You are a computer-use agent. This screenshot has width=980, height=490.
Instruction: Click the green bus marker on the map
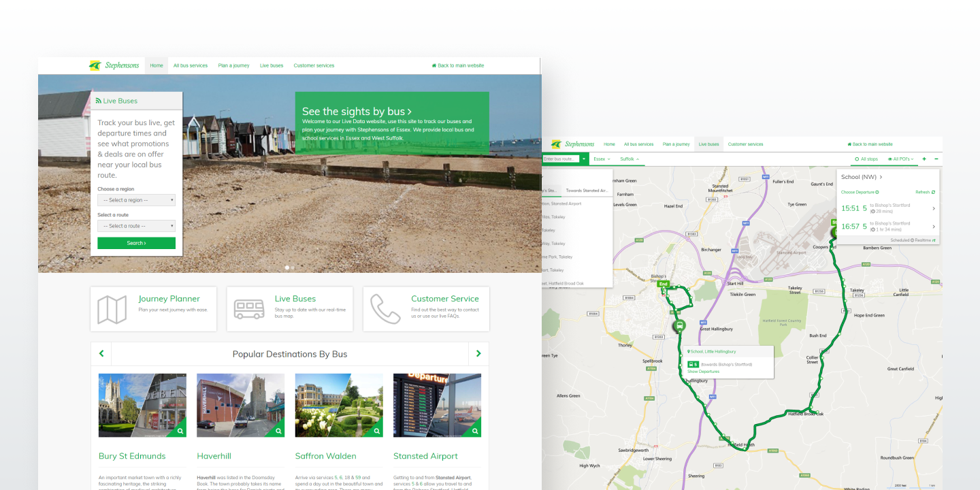(679, 327)
